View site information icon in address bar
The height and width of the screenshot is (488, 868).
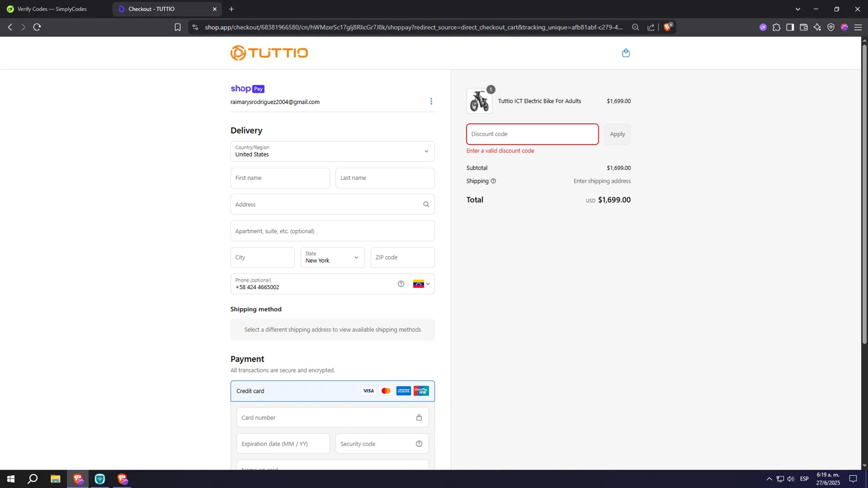pos(195,27)
